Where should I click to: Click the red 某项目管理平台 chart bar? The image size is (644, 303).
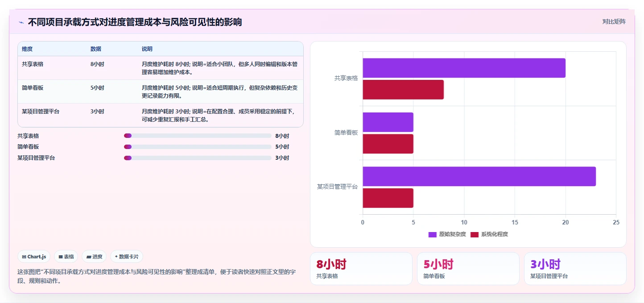(388, 198)
